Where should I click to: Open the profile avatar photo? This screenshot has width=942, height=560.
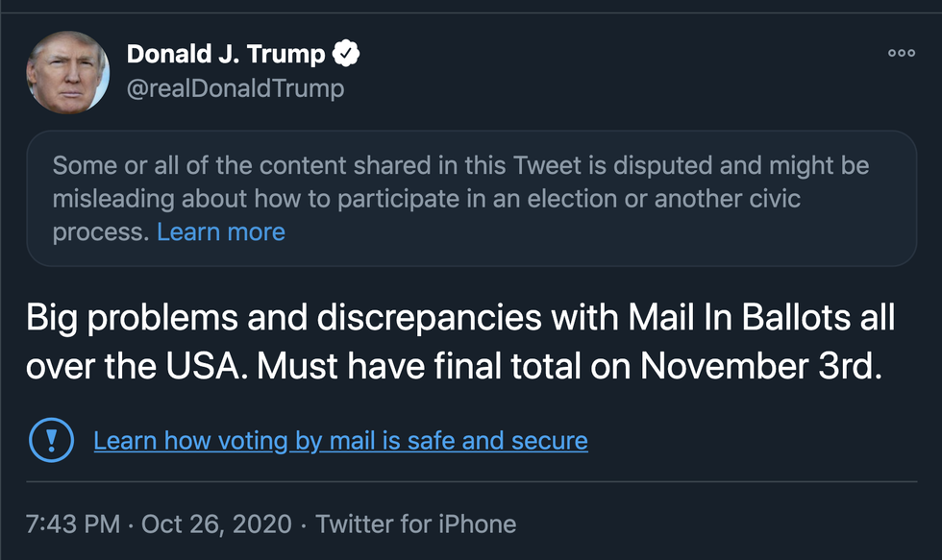click(67, 72)
